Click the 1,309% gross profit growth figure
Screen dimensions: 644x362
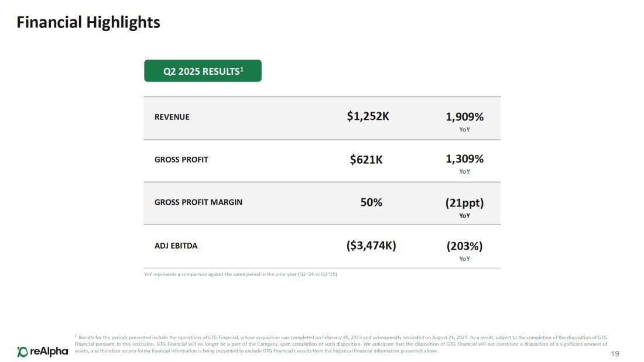coord(464,158)
